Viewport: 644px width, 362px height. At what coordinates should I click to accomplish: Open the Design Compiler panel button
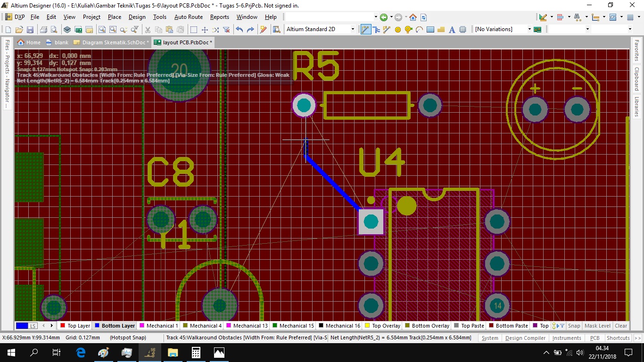point(525,338)
